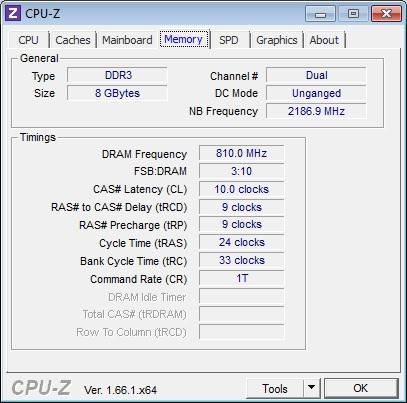The height and width of the screenshot is (403, 407).
Task: Click the 2186.9 MHz NB Frequency value
Action: (x=316, y=111)
